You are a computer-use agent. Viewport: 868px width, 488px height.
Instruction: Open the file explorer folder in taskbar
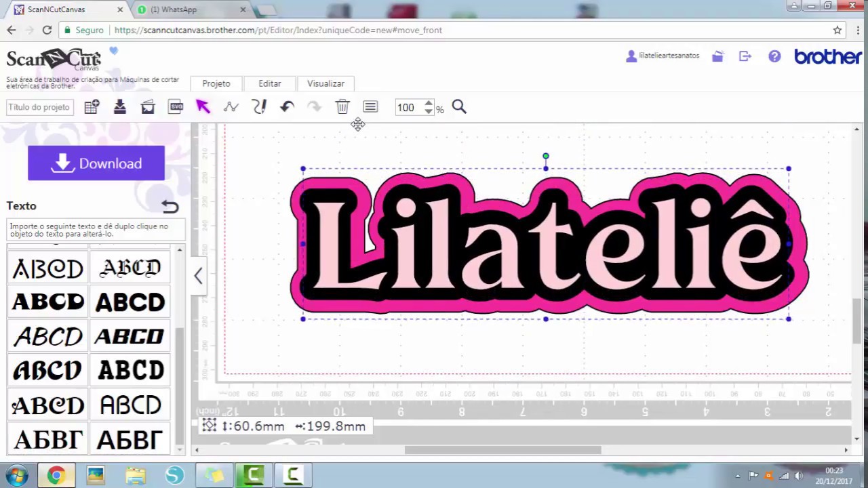(x=135, y=476)
